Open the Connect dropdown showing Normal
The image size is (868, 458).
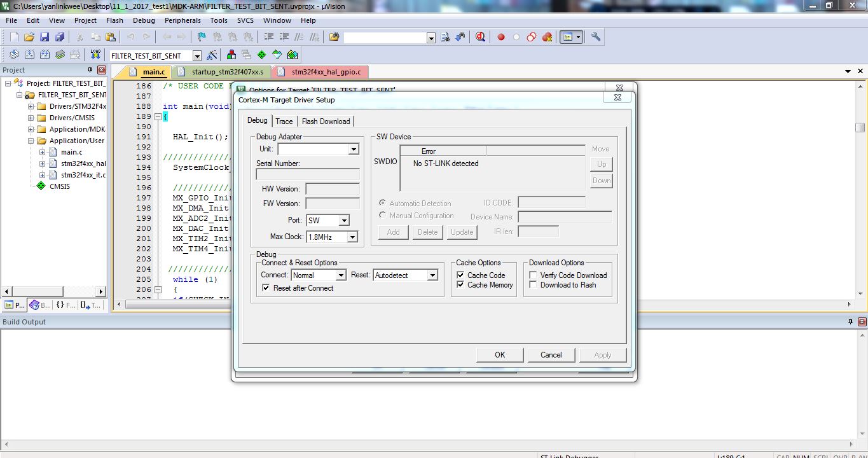341,275
